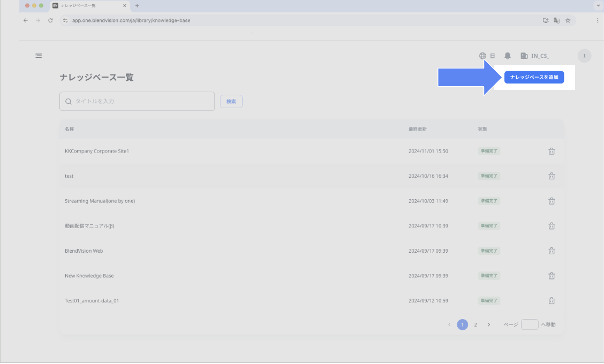Close the ナレッジベース一覧 tab

click(124, 6)
